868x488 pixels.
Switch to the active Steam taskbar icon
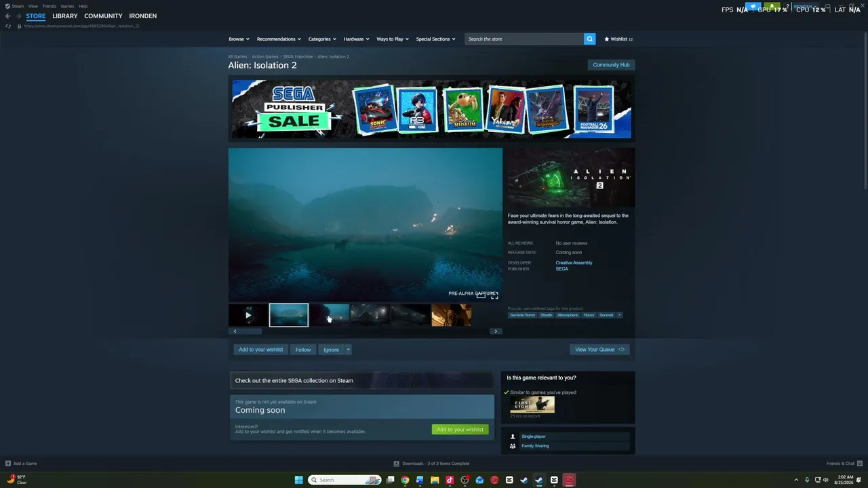tap(539, 480)
